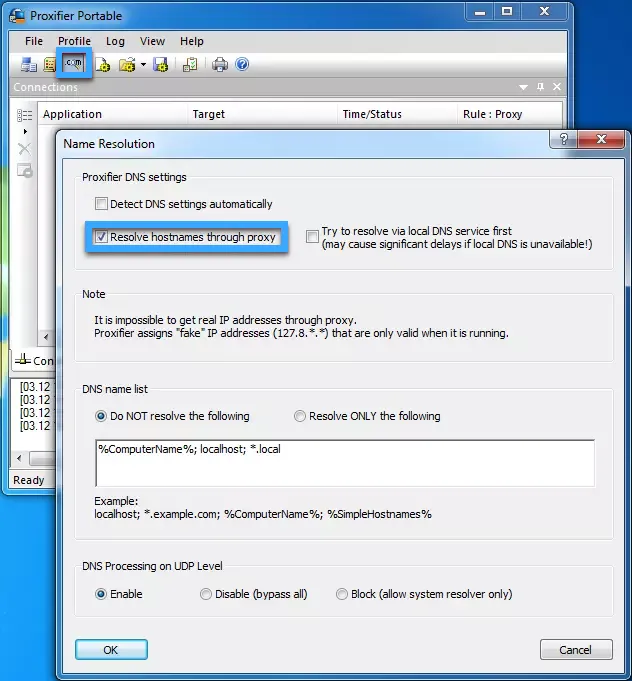Sort by Rule : Proxy column header
Image resolution: width=632 pixels, height=681 pixels.
pyautogui.click(x=510, y=114)
